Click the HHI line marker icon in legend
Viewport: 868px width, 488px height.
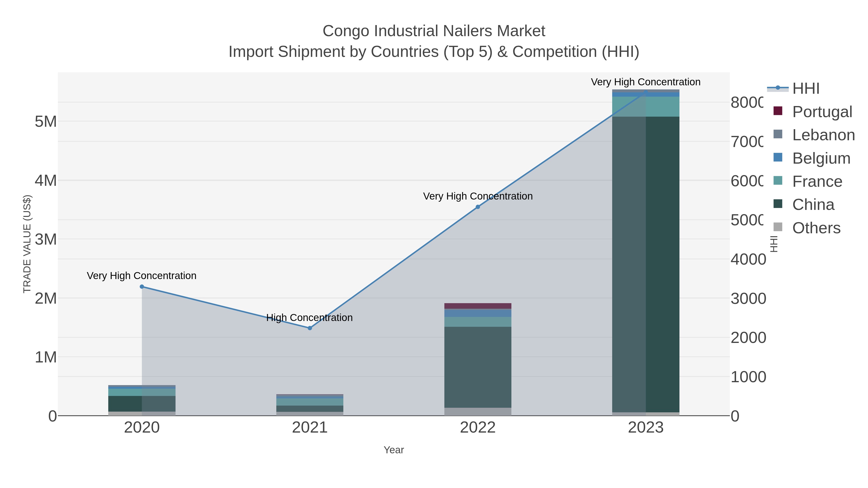click(x=778, y=88)
